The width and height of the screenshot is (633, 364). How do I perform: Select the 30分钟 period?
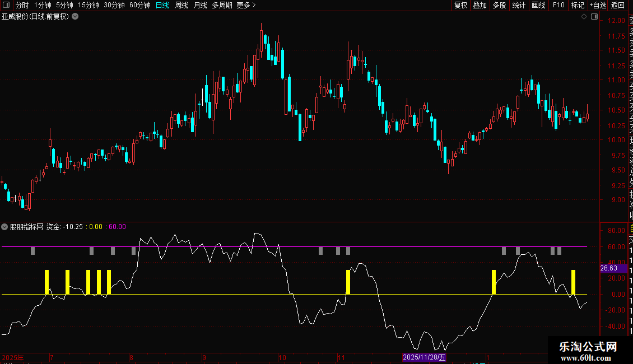pyautogui.click(x=114, y=5)
